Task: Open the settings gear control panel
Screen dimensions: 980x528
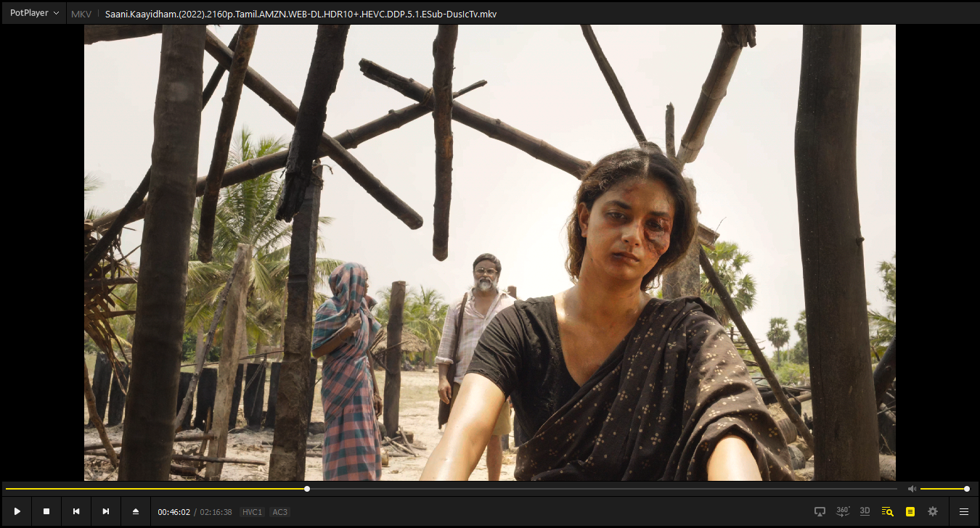Action: 933,511
